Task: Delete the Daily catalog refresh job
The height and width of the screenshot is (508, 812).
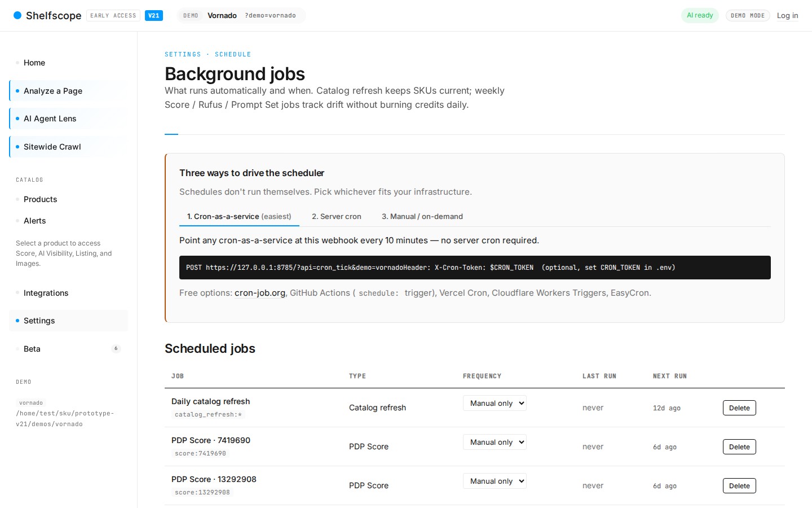Action: (739, 408)
